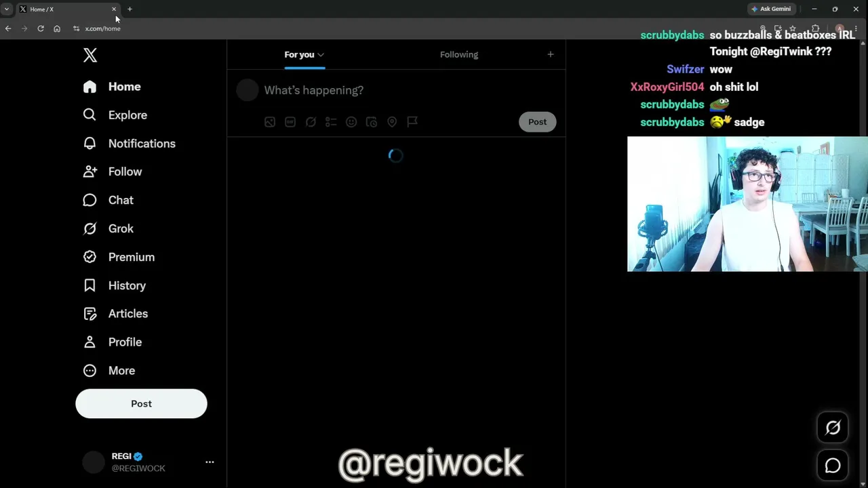868x488 pixels.
Task: Add media image to the post
Action: point(270,122)
